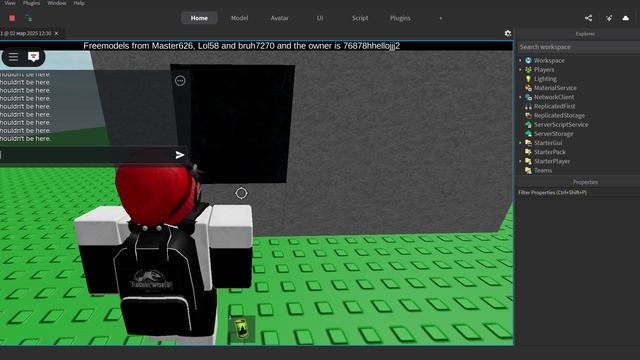This screenshot has height=360, width=640.
Task: Select StarterPack label in Explorer
Action: pyautogui.click(x=550, y=152)
